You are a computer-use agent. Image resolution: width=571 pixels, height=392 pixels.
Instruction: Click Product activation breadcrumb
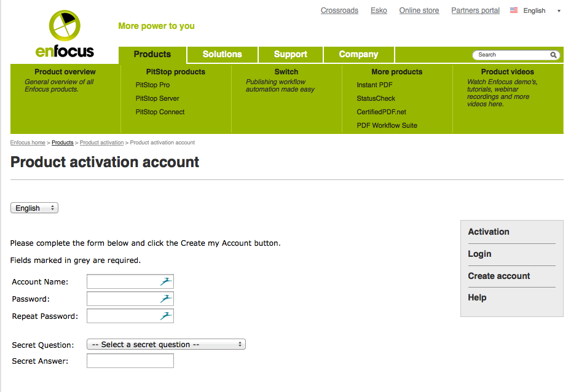pyautogui.click(x=101, y=143)
